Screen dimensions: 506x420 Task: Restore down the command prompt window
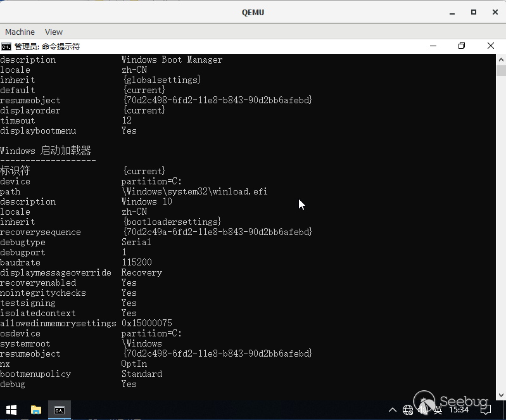462,46
